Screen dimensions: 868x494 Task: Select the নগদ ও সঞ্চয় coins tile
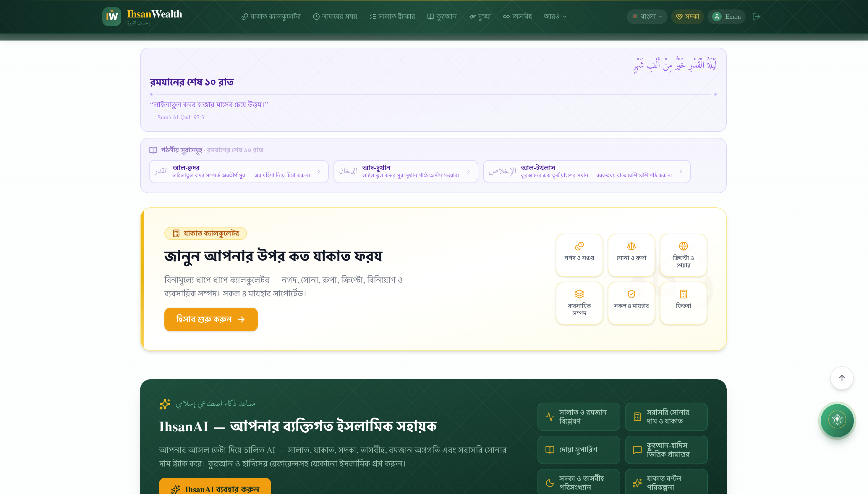pos(579,255)
